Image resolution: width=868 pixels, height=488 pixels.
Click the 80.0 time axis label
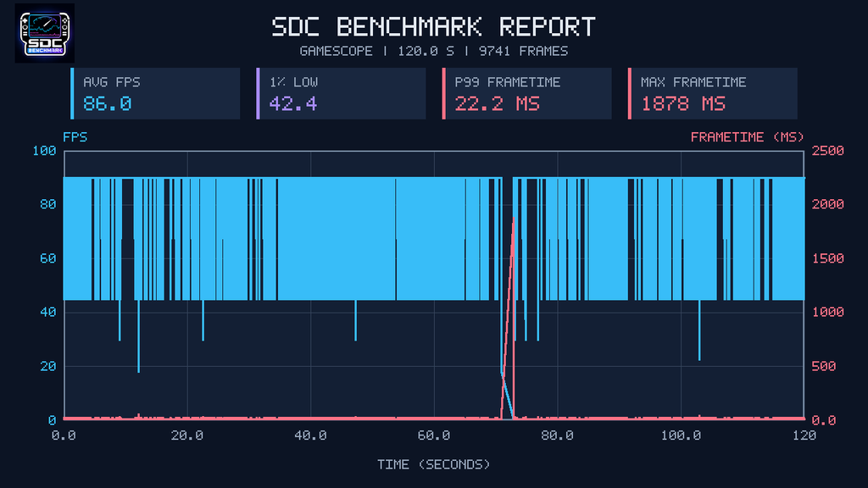(558, 435)
